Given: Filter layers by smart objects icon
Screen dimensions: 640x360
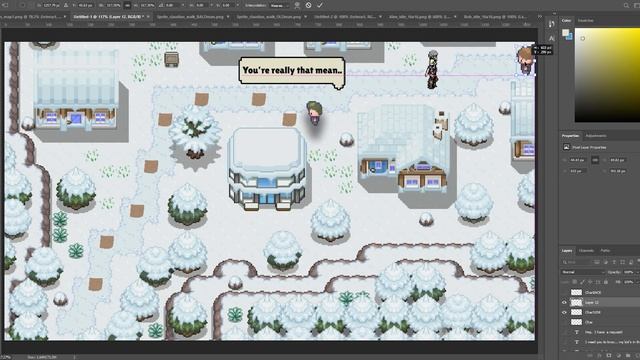Looking at the screenshot, I should point(631,262).
